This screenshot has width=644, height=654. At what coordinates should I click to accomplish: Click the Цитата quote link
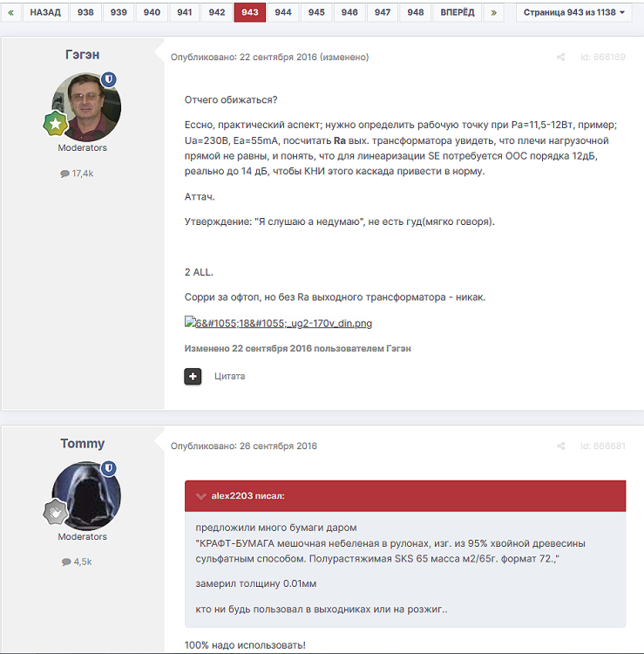click(x=230, y=377)
